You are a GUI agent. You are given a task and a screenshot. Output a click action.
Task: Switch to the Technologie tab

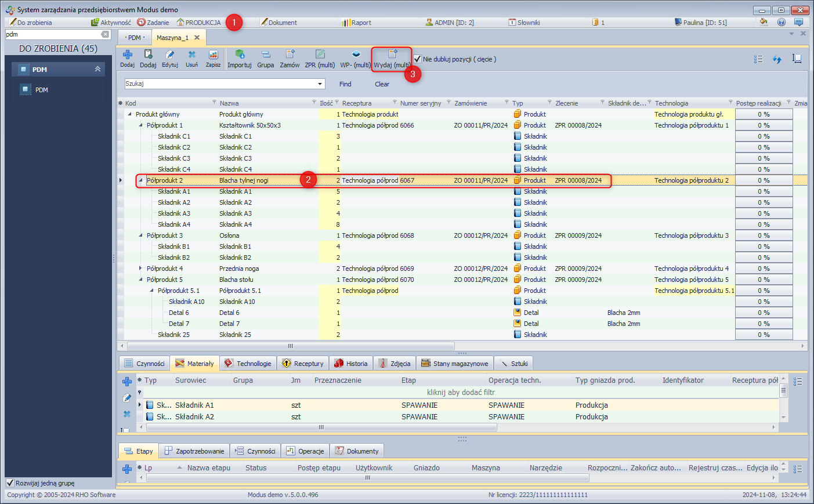coord(248,364)
